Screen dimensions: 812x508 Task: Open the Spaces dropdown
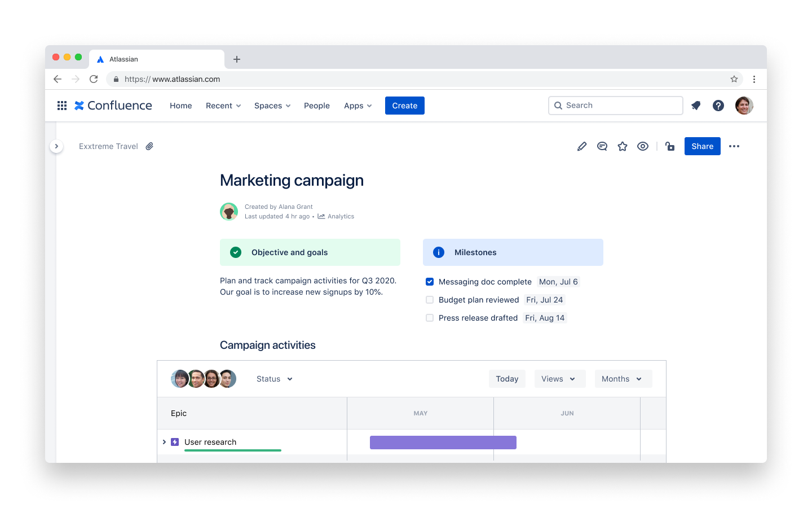(x=272, y=106)
